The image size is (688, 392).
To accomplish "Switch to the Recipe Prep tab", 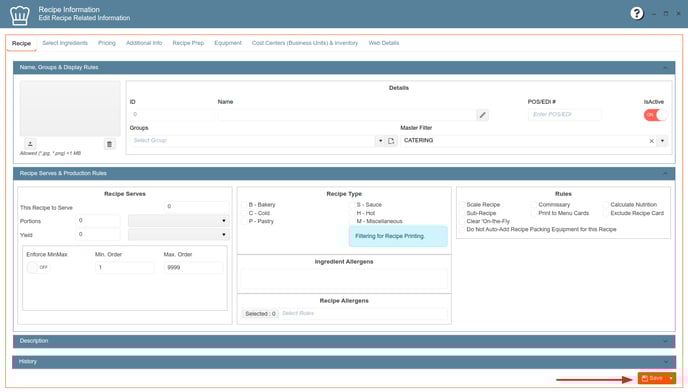I will pyautogui.click(x=188, y=43).
